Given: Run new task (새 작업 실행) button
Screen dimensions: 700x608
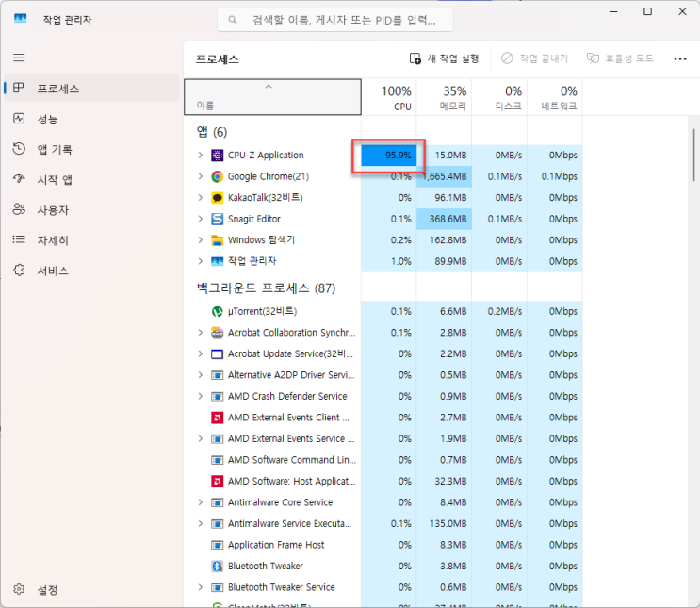Looking at the screenshot, I should (444, 58).
